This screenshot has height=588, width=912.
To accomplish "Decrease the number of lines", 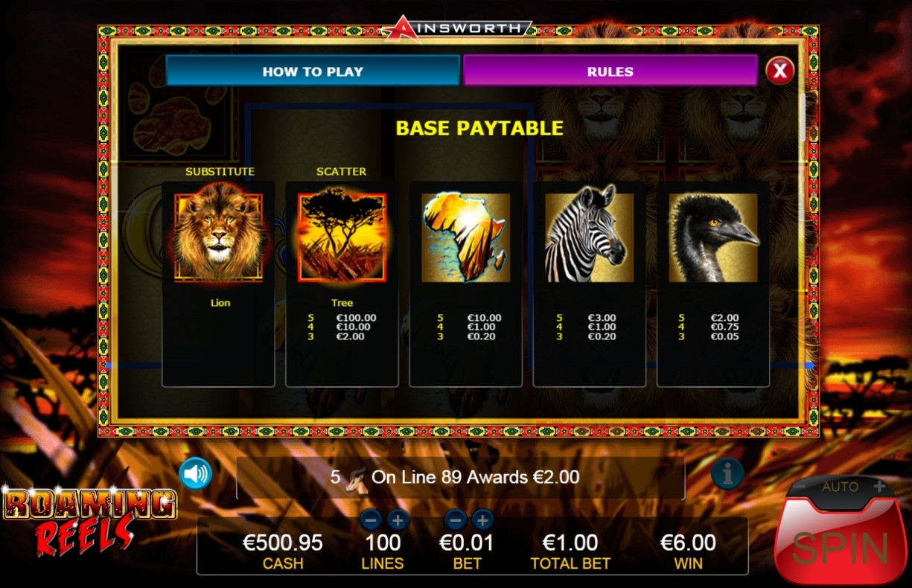I will (371, 520).
